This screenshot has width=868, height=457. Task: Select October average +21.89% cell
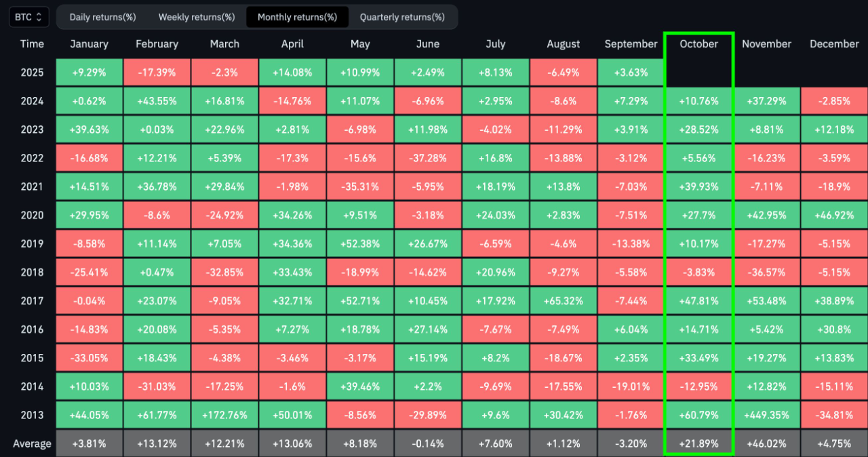click(698, 443)
